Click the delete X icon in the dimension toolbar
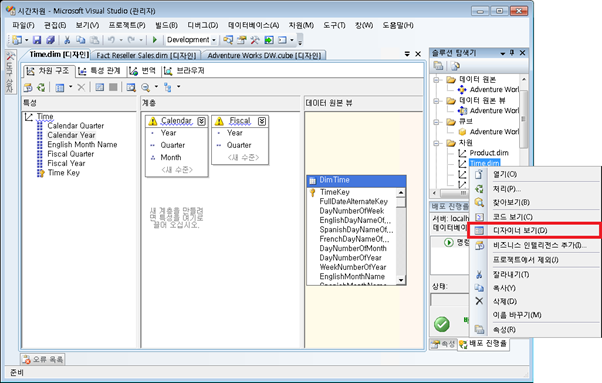The height and width of the screenshot is (383, 602). [81, 87]
